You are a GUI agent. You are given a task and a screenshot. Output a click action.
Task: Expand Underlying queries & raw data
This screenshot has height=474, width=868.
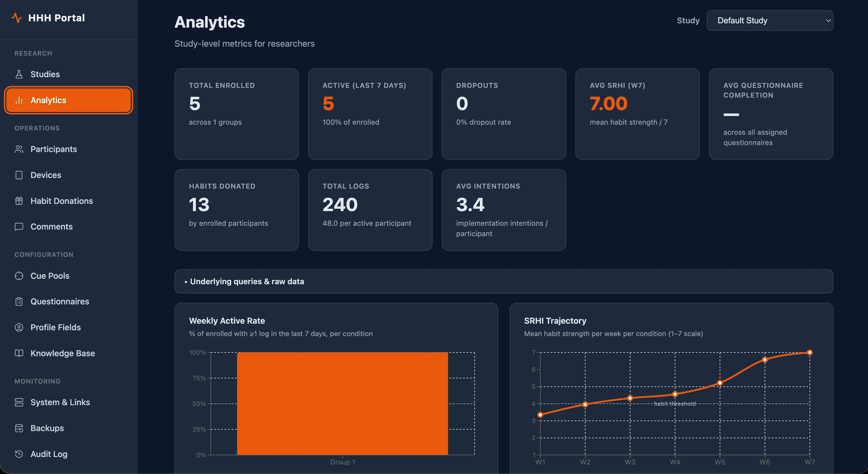pyautogui.click(x=504, y=281)
